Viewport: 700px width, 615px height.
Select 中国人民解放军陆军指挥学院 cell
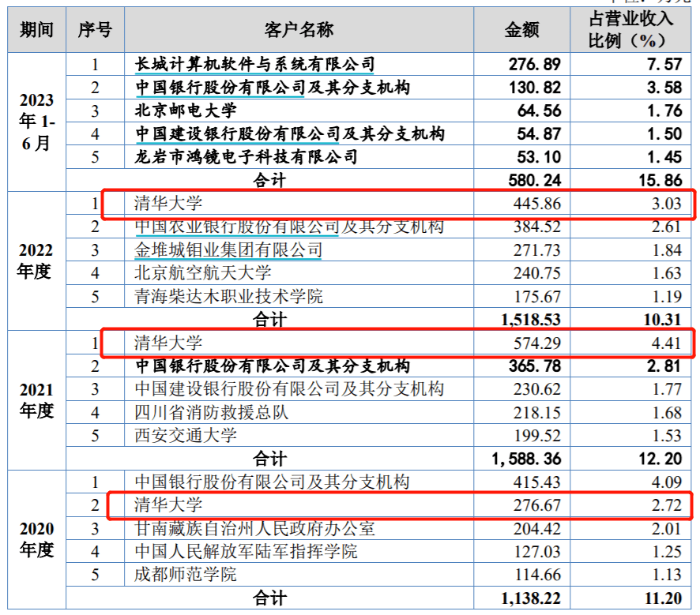click(x=299, y=552)
